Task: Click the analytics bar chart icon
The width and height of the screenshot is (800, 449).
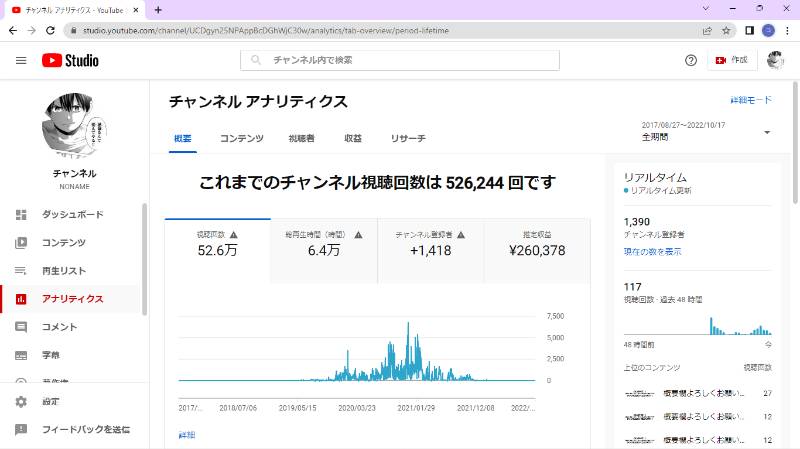Action: (21, 299)
